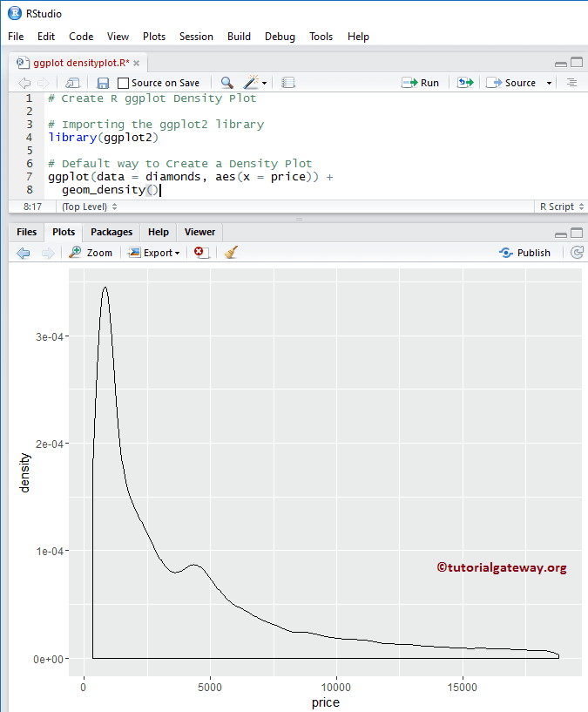Open the View menu
The height and width of the screenshot is (712, 588).
point(118,37)
